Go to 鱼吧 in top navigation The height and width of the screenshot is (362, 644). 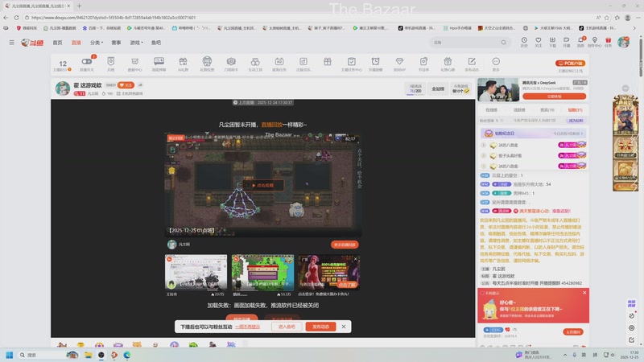tap(156, 43)
